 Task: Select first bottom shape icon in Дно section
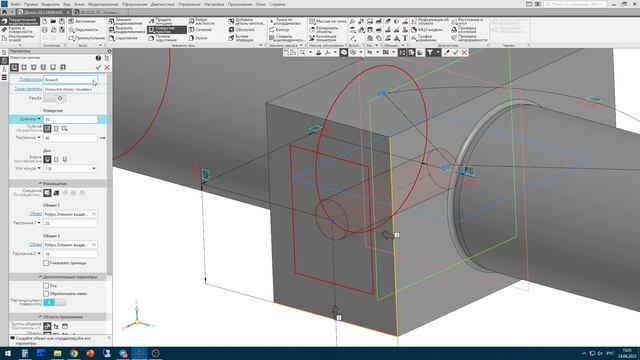(x=47, y=159)
